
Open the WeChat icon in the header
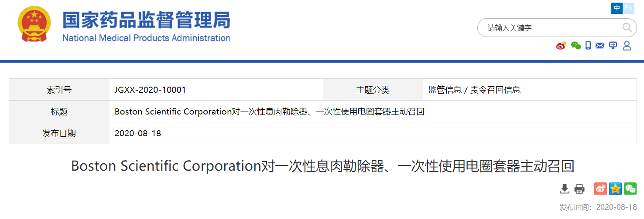pos(576,46)
